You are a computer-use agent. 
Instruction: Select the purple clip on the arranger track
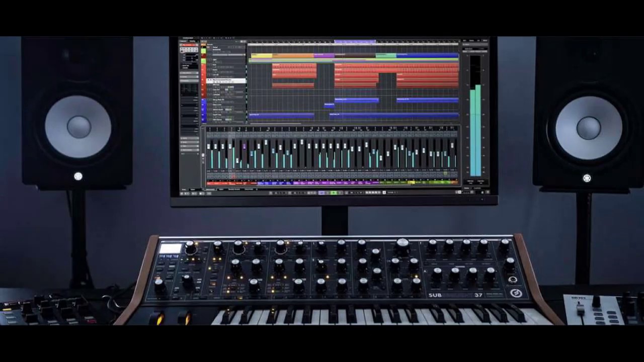pyautogui.click(x=324, y=55)
